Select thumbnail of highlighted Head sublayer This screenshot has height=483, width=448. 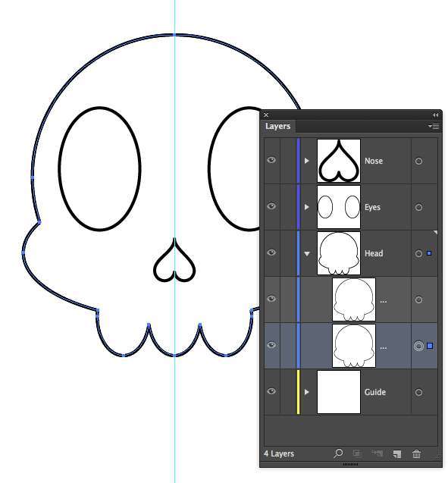click(354, 346)
